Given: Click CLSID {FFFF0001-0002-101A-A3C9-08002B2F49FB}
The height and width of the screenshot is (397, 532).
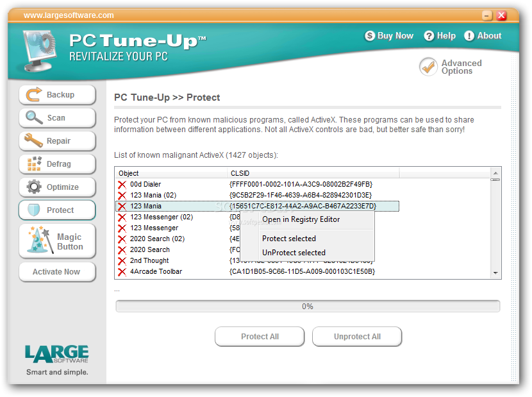Looking at the screenshot, I should click(301, 185).
